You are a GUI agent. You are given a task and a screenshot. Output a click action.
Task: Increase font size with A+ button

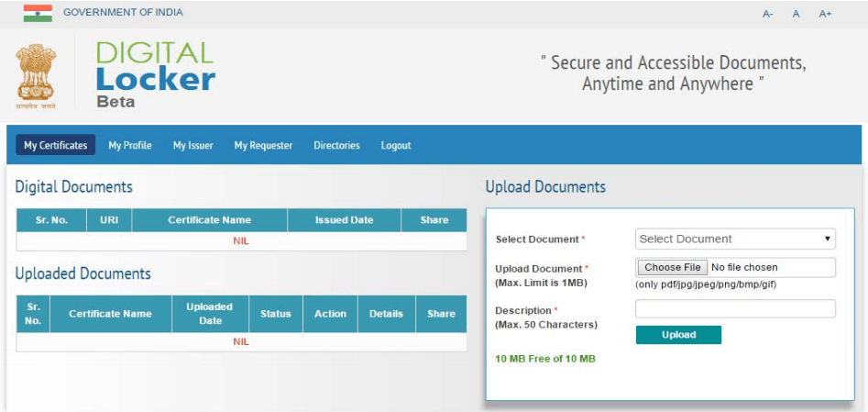[825, 14]
